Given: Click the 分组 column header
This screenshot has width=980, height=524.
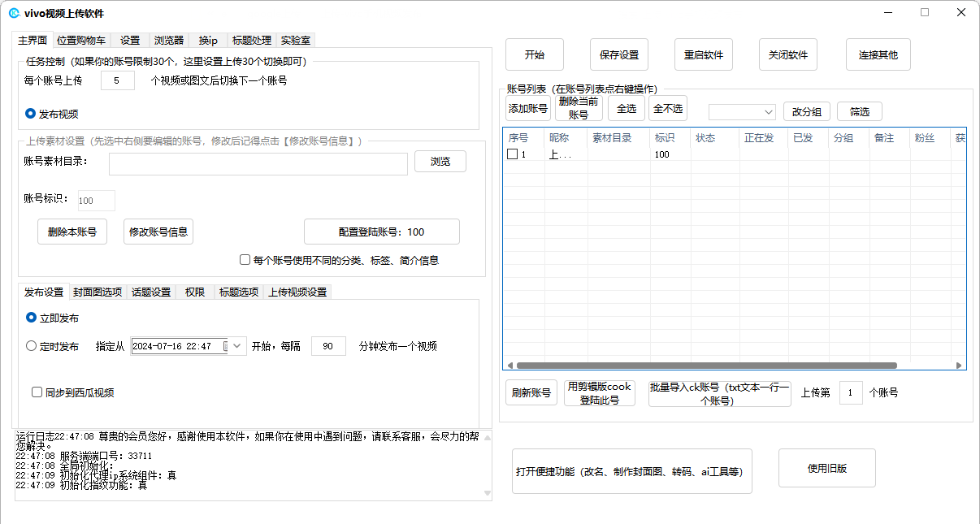Looking at the screenshot, I should click(x=849, y=138).
